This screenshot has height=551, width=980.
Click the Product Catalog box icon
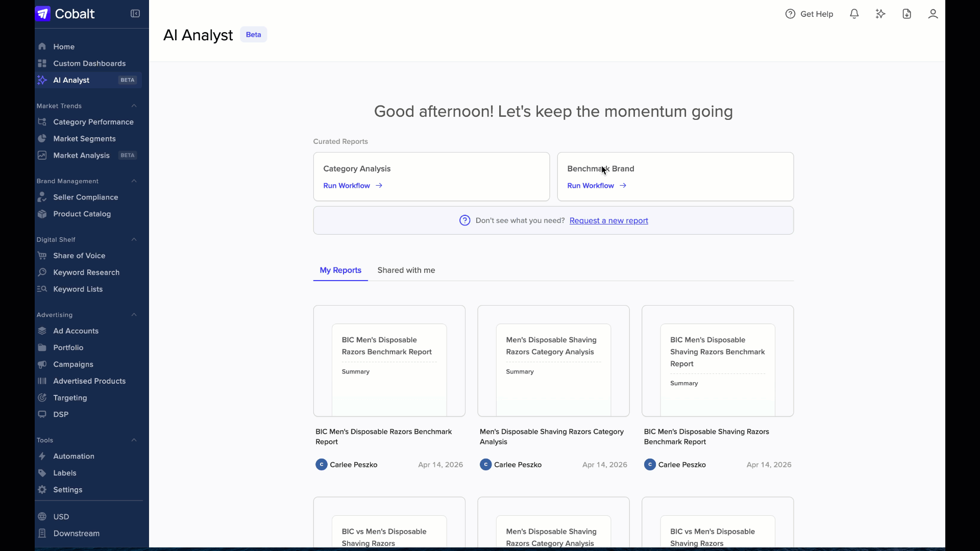(x=42, y=214)
